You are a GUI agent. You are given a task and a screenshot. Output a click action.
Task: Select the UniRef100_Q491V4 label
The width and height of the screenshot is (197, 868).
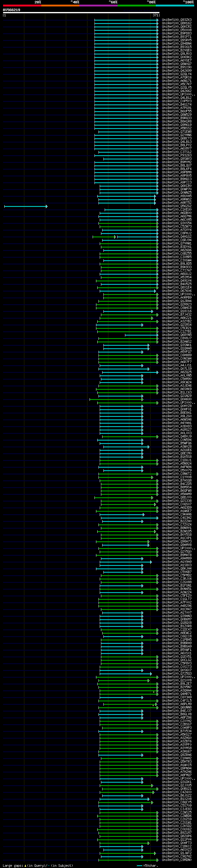(177, 281)
